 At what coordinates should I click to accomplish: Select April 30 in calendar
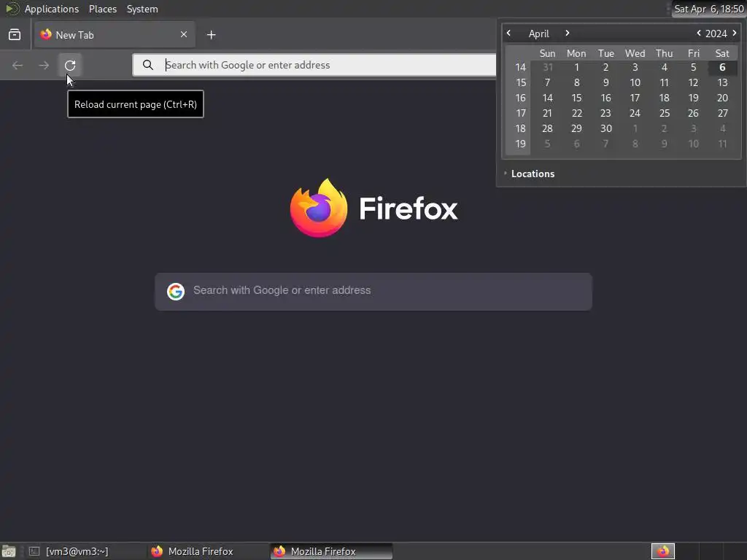[605, 128]
